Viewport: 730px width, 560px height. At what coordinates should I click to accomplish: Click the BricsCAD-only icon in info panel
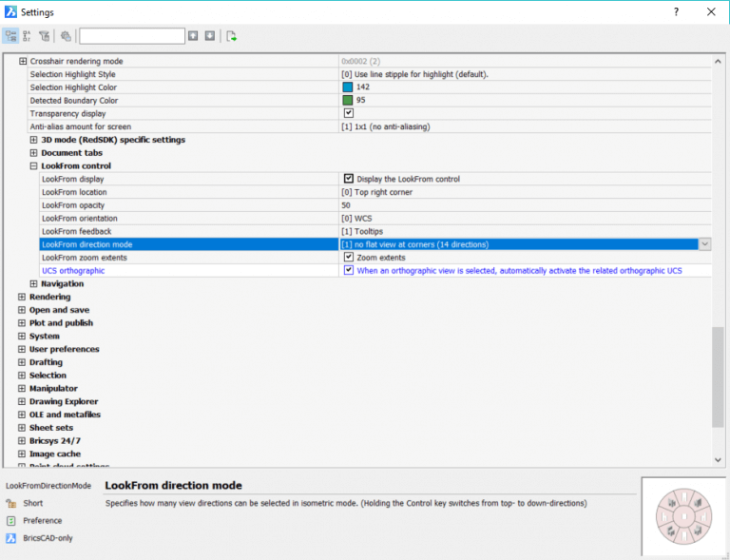pyautogui.click(x=11, y=538)
